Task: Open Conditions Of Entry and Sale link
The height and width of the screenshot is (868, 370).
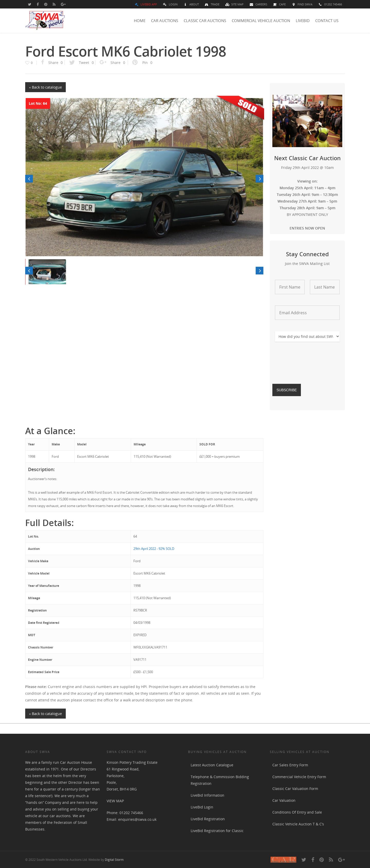Action: coord(297,812)
